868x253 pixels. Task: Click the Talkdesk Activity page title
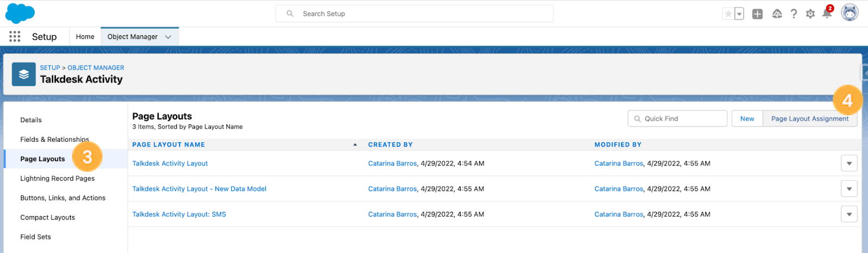click(x=81, y=79)
